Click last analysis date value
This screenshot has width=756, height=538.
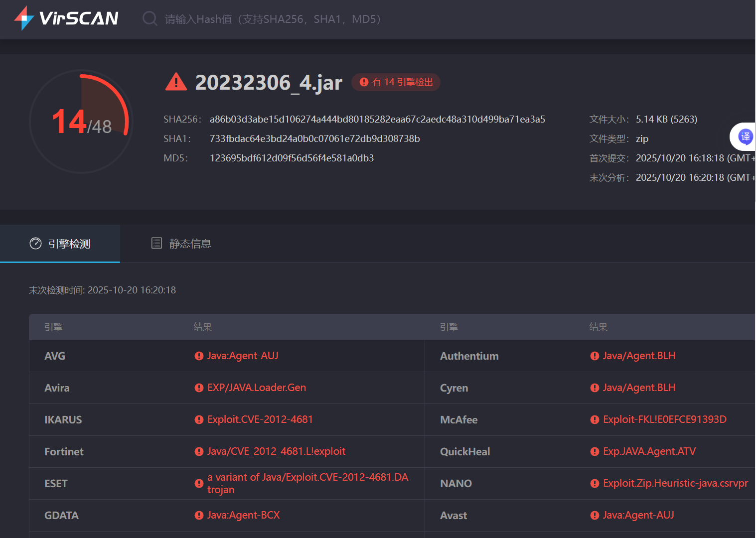695,177
